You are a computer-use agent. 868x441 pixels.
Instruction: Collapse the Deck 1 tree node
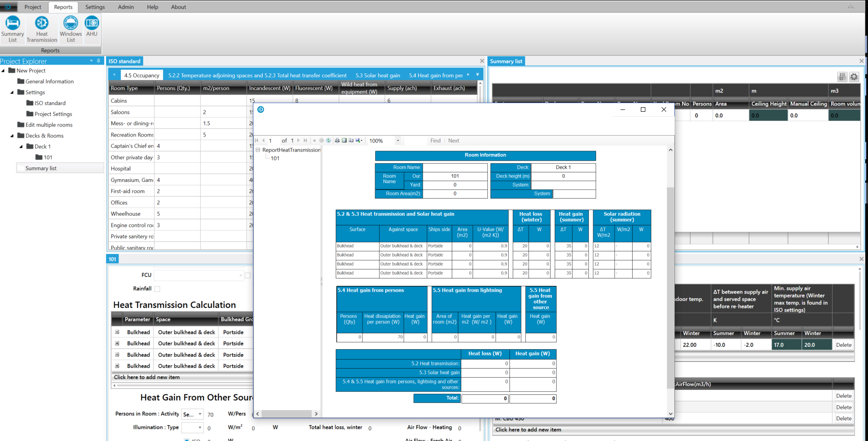[x=21, y=147]
